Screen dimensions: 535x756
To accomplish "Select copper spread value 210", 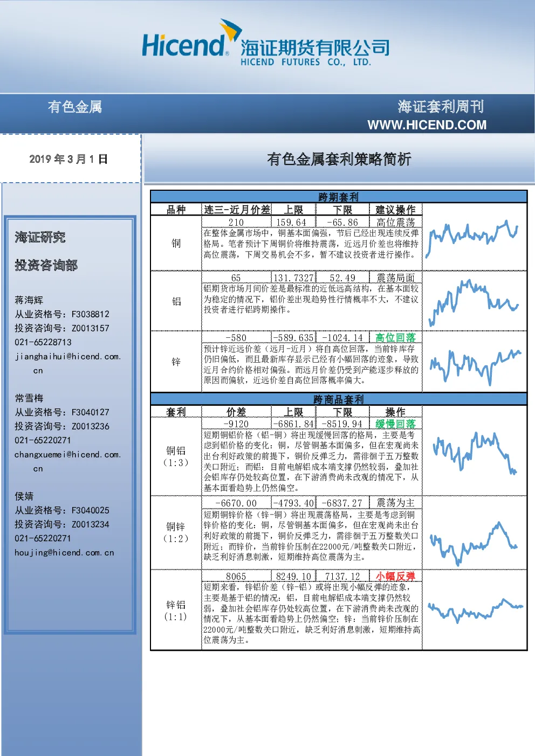I will tap(236, 222).
